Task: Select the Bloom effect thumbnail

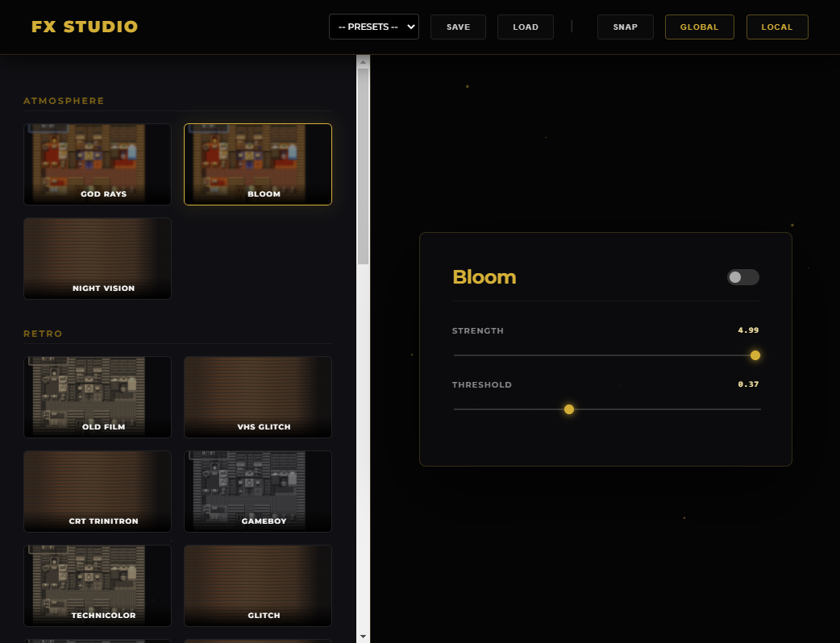Action: tap(258, 164)
